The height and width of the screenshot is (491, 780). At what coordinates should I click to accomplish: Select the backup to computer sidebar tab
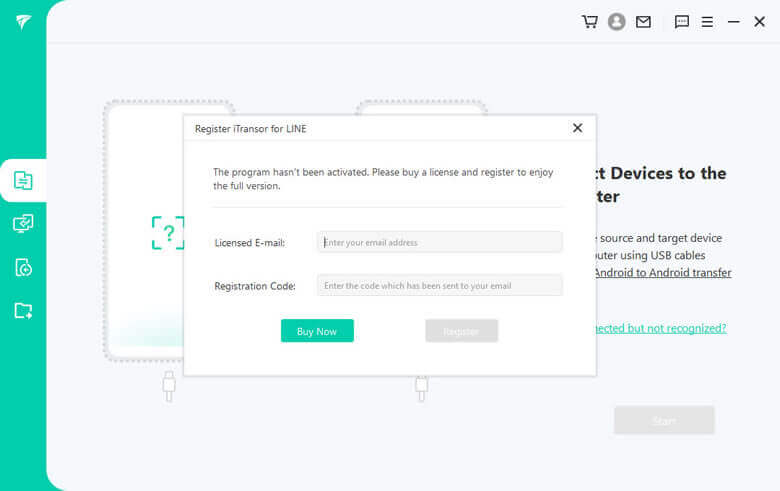pos(23,224)
